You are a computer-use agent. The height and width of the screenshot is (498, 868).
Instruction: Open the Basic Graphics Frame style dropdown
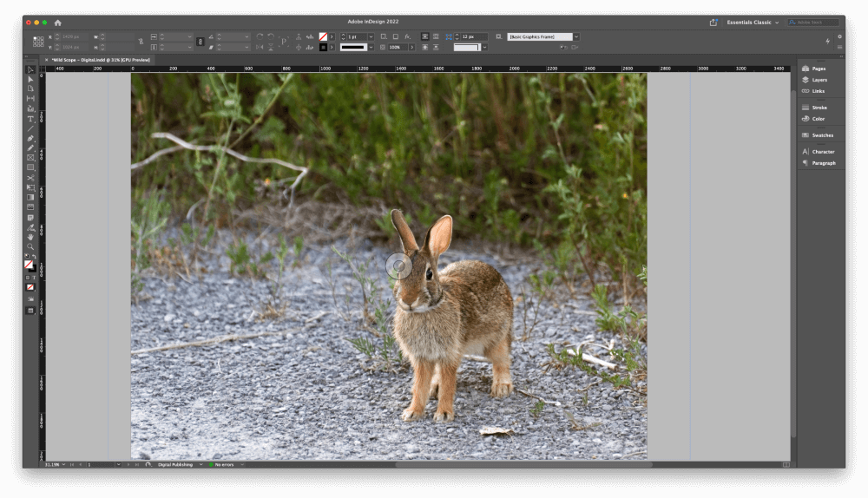click(576, 36)
